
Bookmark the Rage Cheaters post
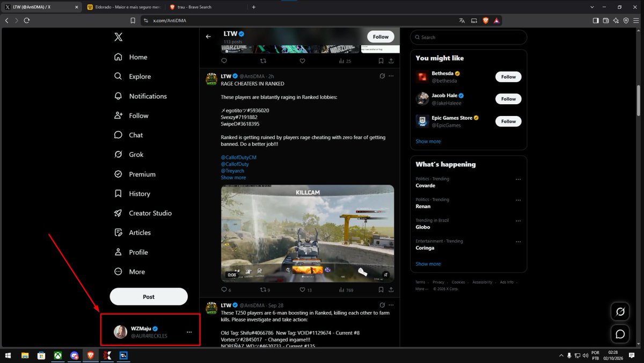pos(380,289)
